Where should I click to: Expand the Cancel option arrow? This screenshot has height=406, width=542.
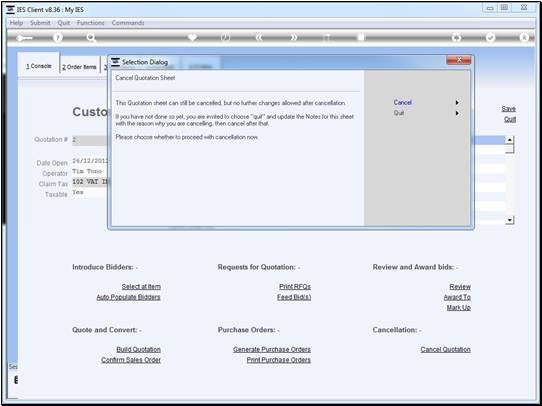[457, 103]
